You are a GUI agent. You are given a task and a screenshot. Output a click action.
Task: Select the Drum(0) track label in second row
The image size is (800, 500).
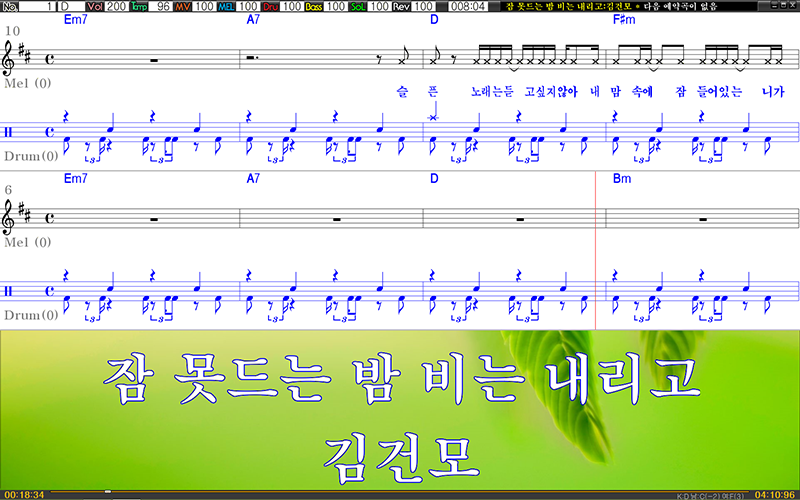(x=31, y=315)
